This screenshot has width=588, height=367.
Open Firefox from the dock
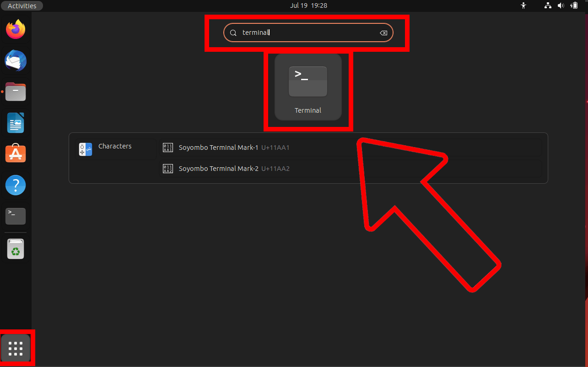pos(15,29)
